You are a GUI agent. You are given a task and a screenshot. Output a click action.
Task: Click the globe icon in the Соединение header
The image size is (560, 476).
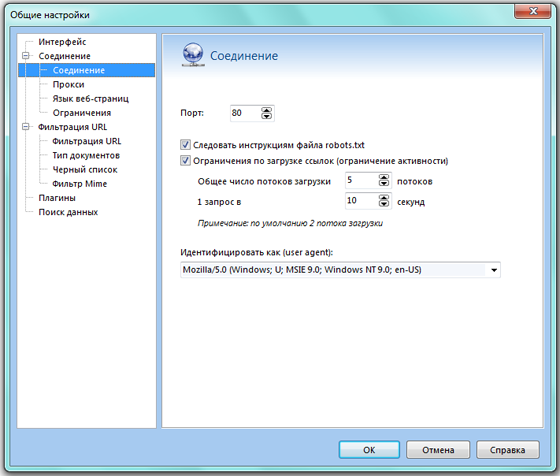coord(193,55)
